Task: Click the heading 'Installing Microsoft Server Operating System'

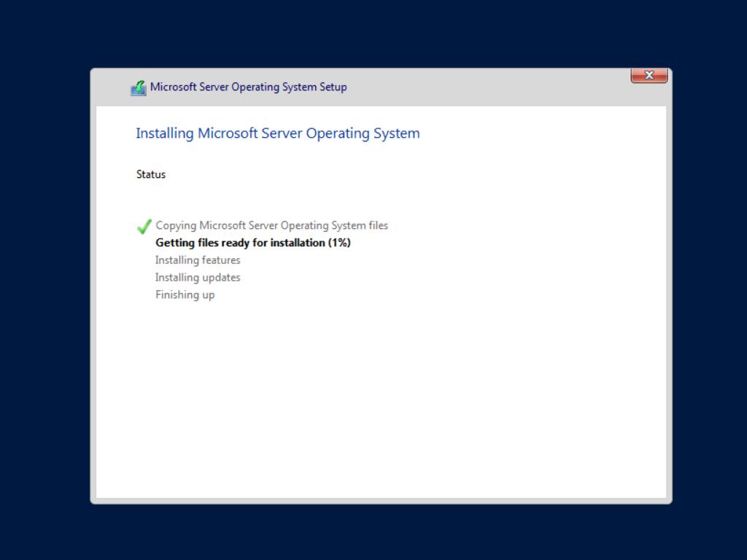Action: 277,133
